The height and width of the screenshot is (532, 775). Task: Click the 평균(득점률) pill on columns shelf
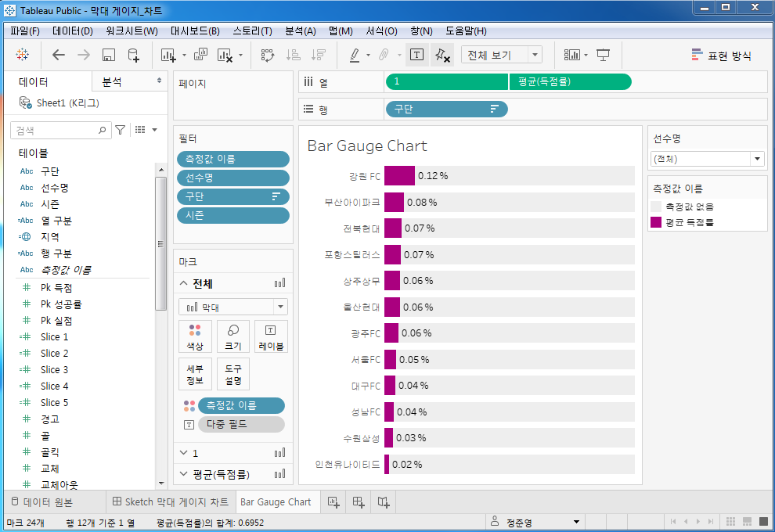pos(571,81)
